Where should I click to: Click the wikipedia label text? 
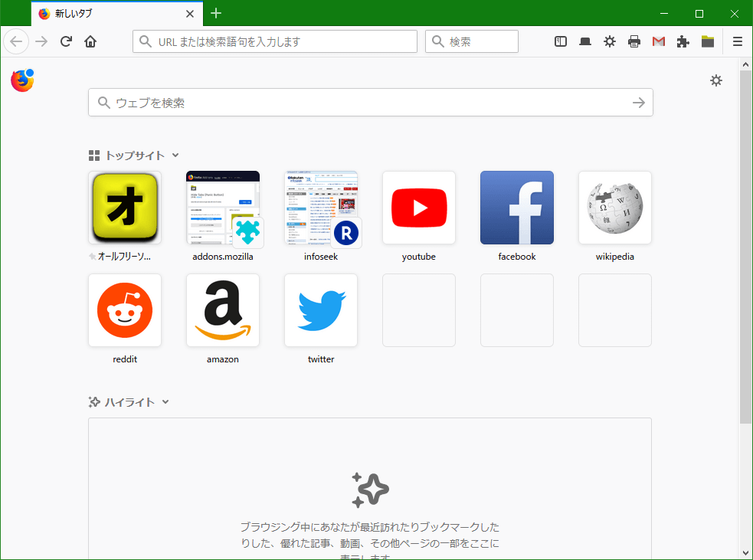(x=614, y=257)
